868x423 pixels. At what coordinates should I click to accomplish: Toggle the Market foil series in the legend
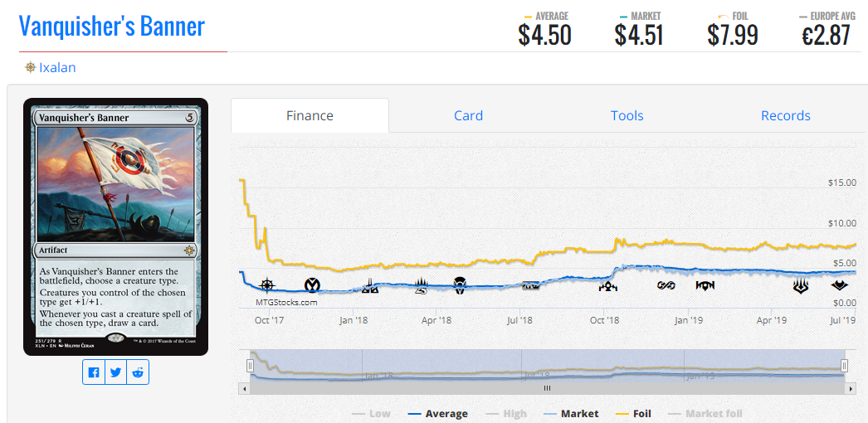click(x=705, y=414)
